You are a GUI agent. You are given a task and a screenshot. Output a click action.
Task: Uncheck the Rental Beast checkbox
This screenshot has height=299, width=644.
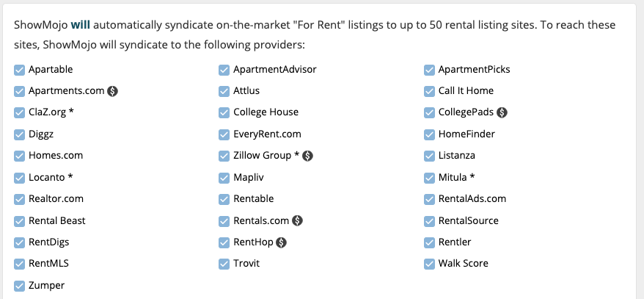pos(19,220)
